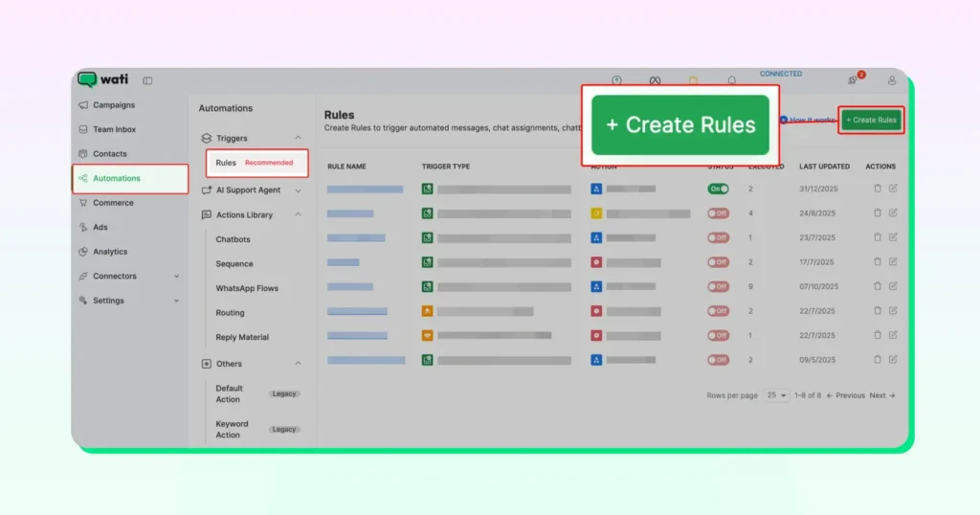Open the How it works link
The width and height of the screenshot is (980, 515).
coord(808,120)
